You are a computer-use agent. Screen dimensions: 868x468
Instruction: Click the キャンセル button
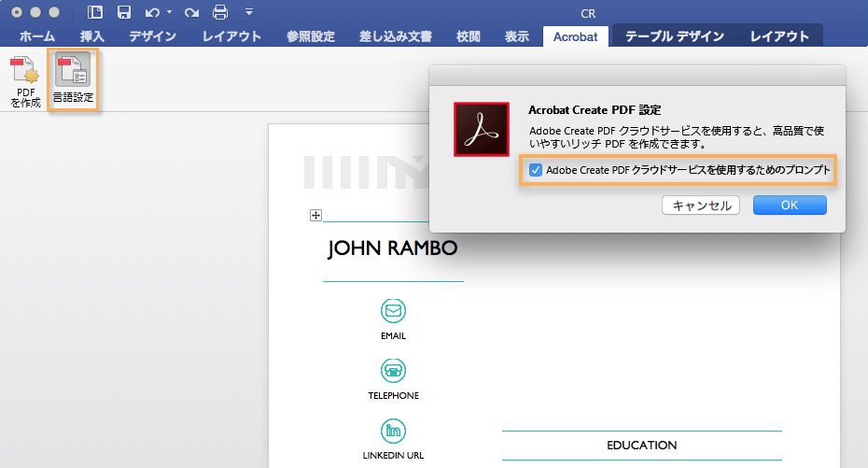coord(701,206)
